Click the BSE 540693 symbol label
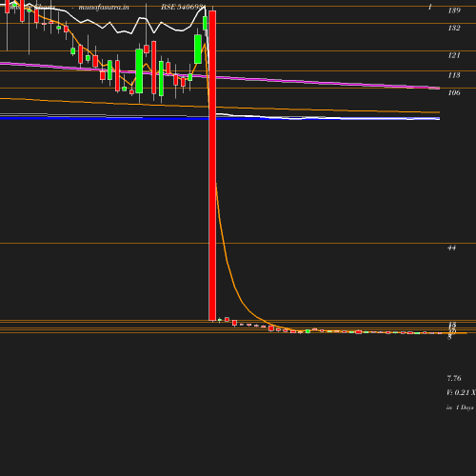The image size is (476, 476). point(183,8)
